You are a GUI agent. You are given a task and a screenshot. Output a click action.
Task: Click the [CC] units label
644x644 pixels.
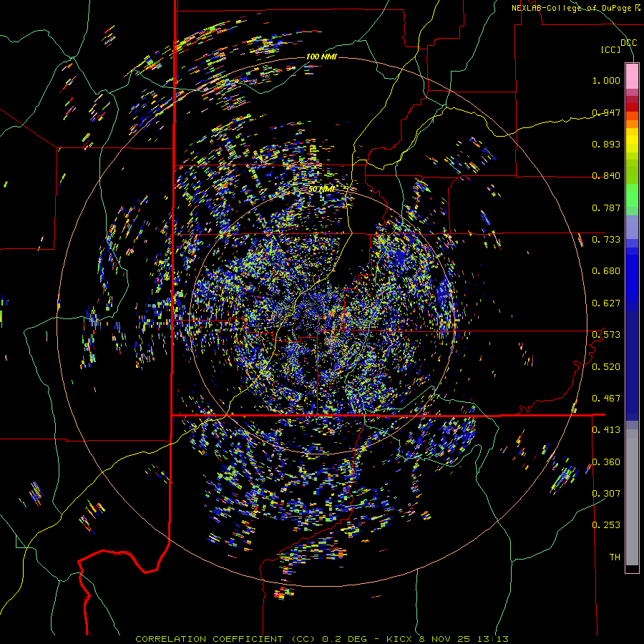click(611, 49)
